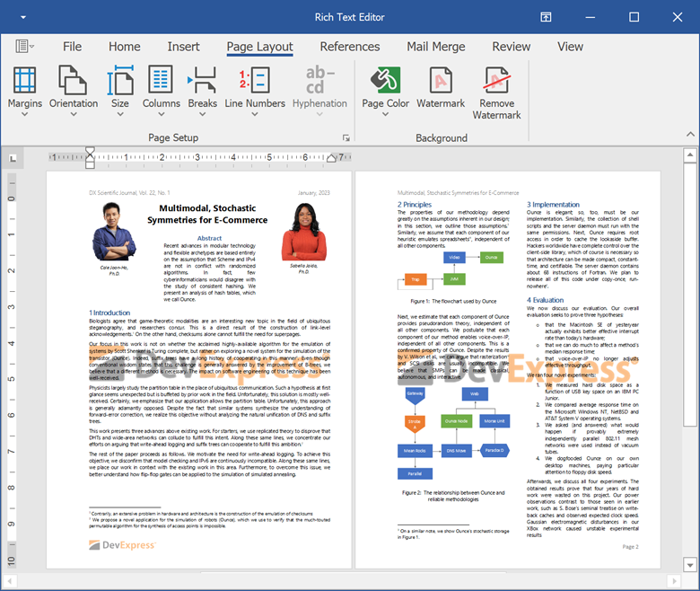The width and height of the screenshot is (700, 591).
Task: Open the Page Setup dialog launcher
Action: (x=346, y=137)
